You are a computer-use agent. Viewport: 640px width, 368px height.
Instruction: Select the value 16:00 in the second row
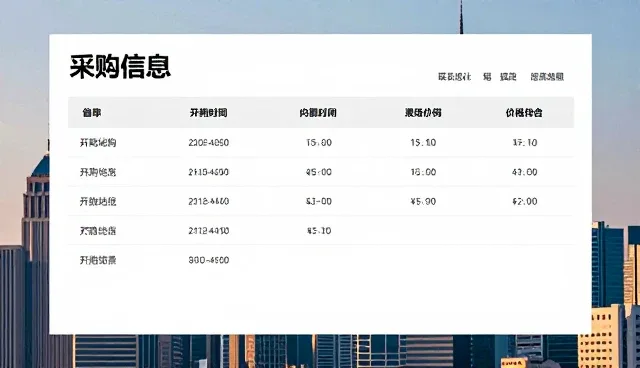tap(423, 172)
